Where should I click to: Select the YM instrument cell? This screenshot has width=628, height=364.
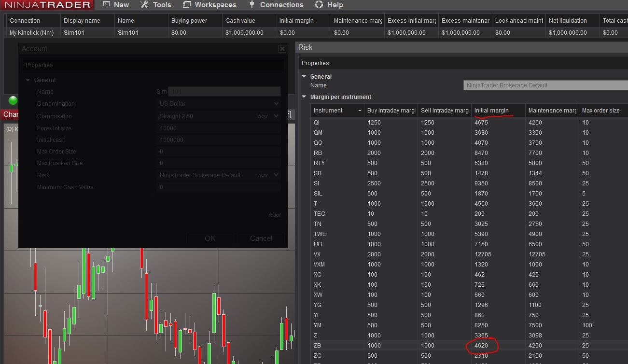[337, 325]
